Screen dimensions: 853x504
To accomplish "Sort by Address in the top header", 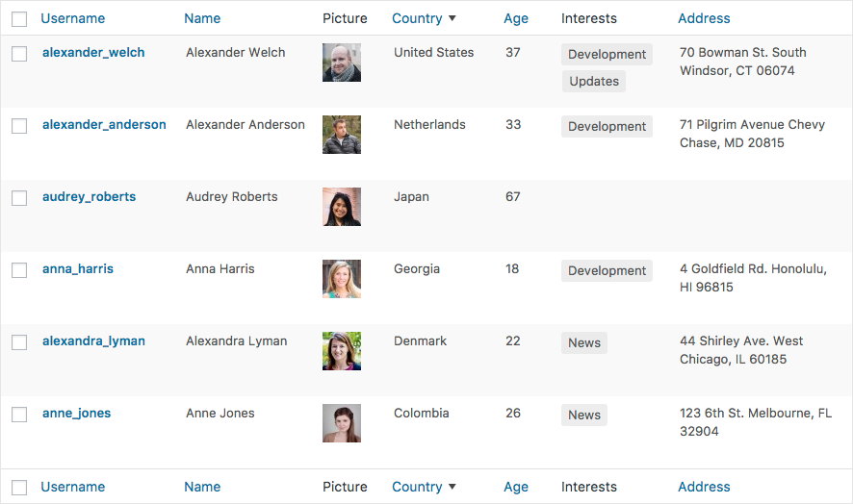I will [x=704, y=18].
